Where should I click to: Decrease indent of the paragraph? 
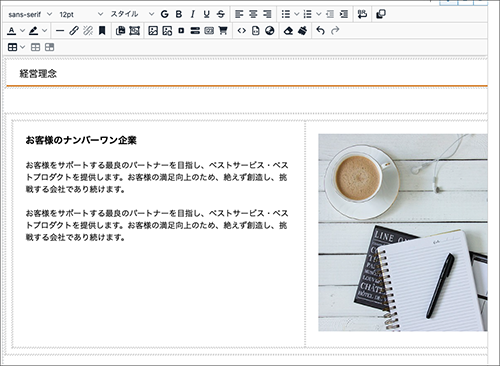click(x=330, y=14)
